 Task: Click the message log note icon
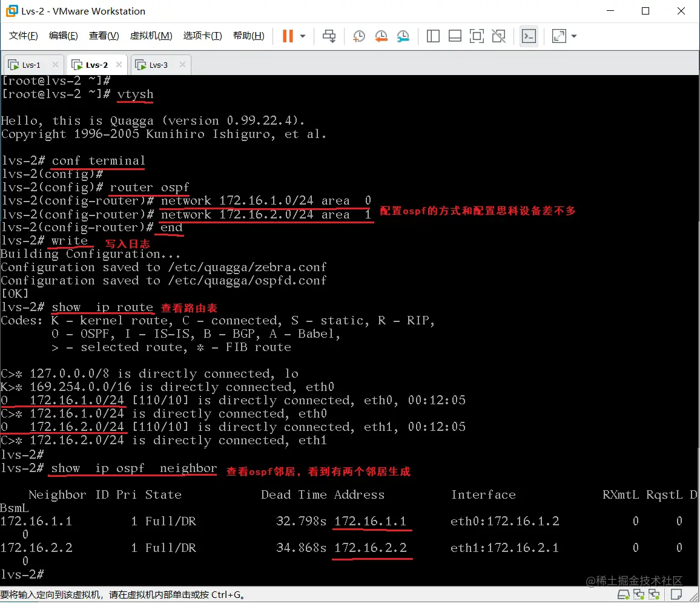pos(676,595)
